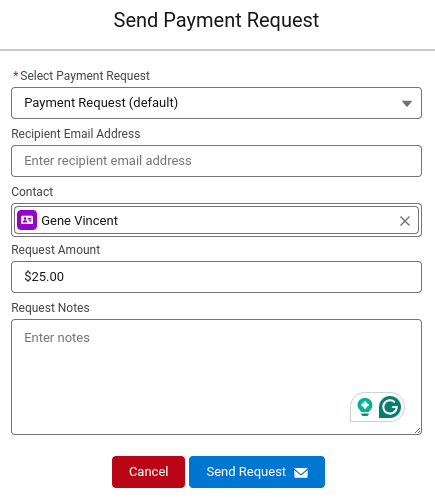Click the envelope icon on Send Request
Viewport: 435px width, 502px height.
click(x=301, y=472)
